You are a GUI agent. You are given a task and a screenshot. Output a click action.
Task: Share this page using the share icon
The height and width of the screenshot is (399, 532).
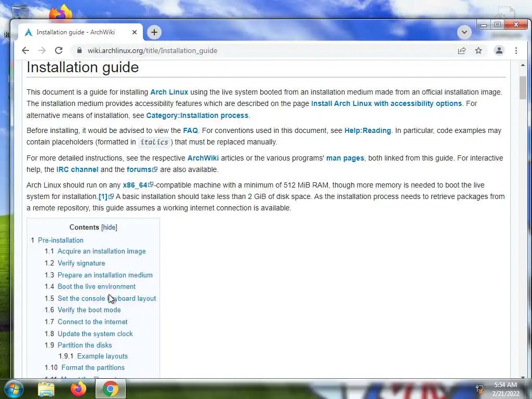[x=462, y=50]
